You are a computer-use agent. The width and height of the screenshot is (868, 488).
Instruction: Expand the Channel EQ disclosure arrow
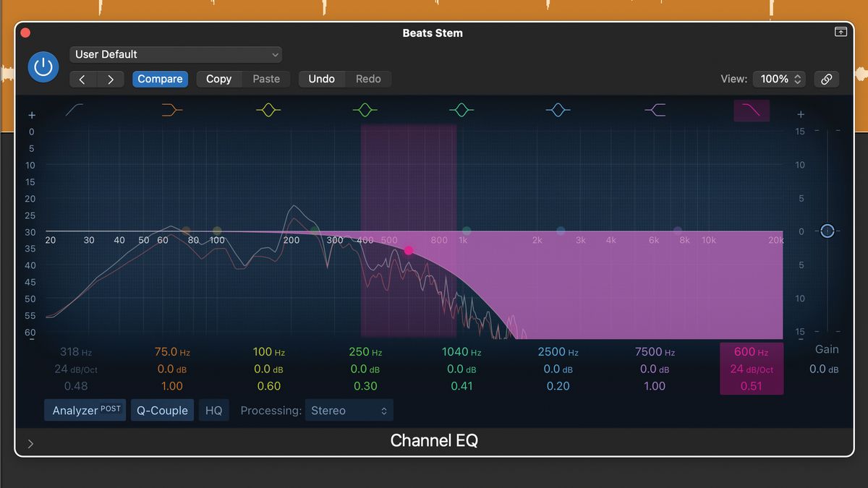pyautogui.click(x=30, y=443)
